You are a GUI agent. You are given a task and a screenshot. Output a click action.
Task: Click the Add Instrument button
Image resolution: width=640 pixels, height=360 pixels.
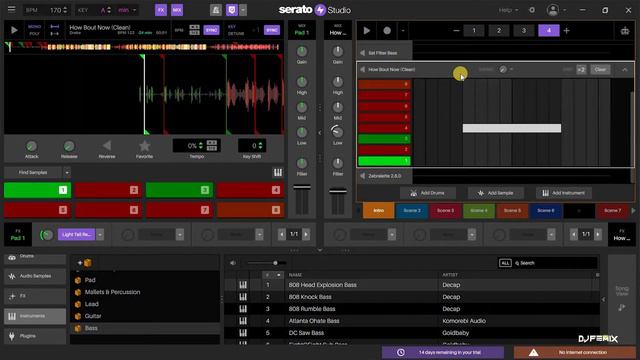coord(563,193)
